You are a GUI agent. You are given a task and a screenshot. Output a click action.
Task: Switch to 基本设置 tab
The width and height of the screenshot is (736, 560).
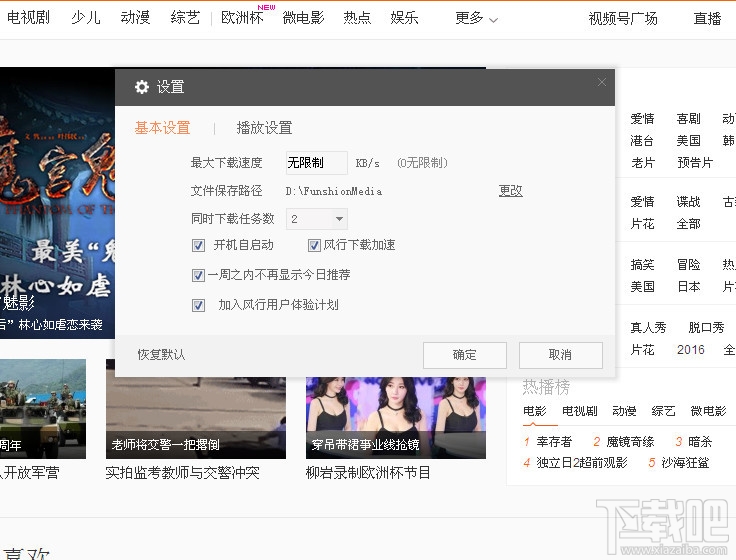point(162,128)
